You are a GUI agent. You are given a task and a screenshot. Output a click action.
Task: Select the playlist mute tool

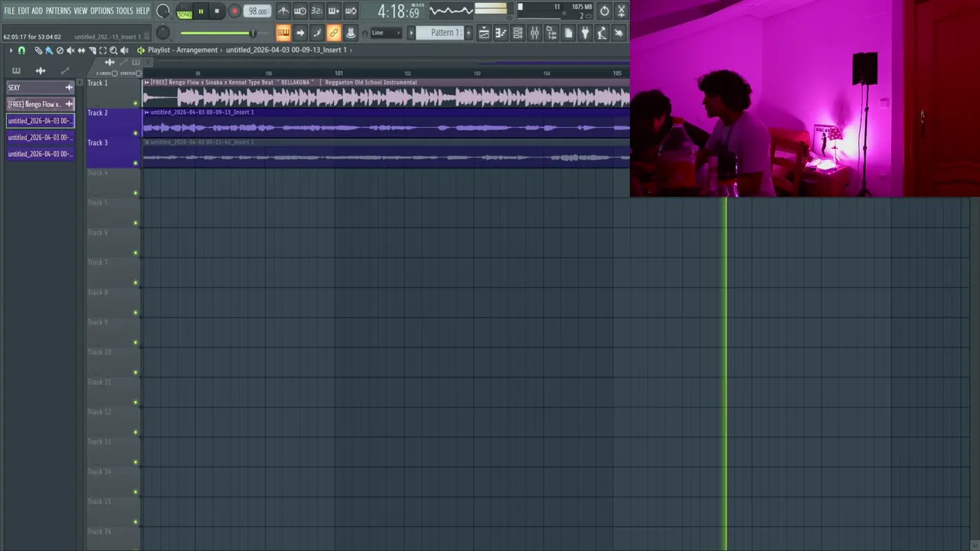pos(70,51)
